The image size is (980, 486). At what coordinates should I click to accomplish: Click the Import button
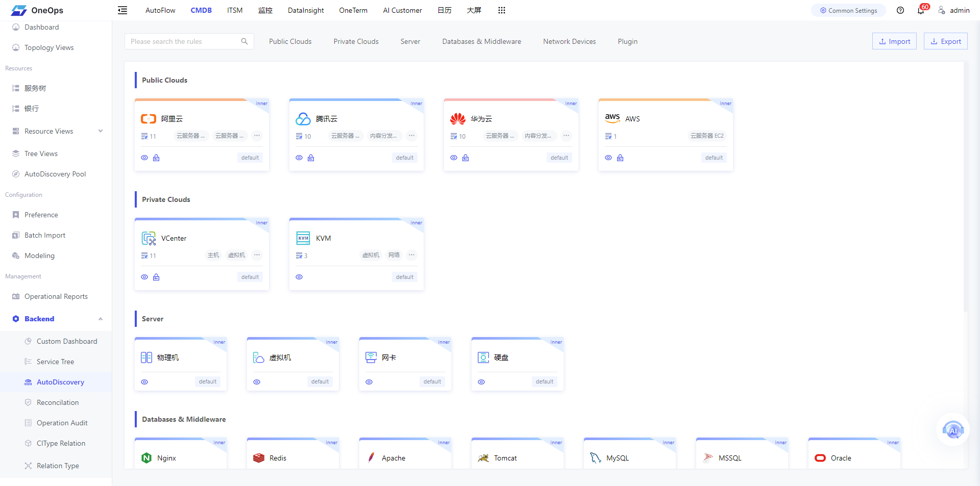895,41
